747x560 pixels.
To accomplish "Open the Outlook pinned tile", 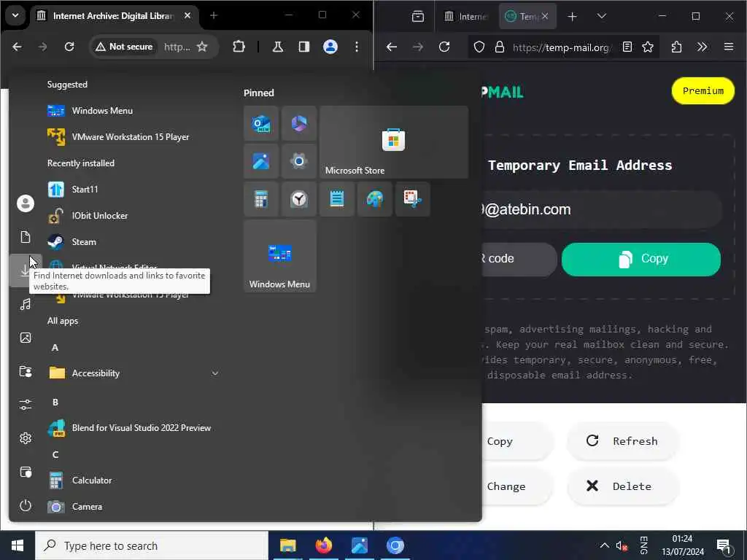I will click(x=261, y=124).
